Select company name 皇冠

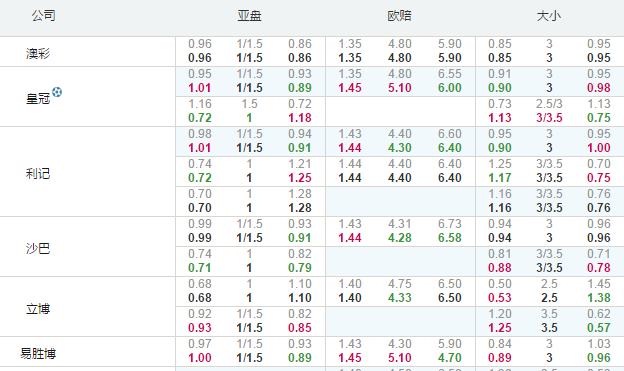click(38, 98)
